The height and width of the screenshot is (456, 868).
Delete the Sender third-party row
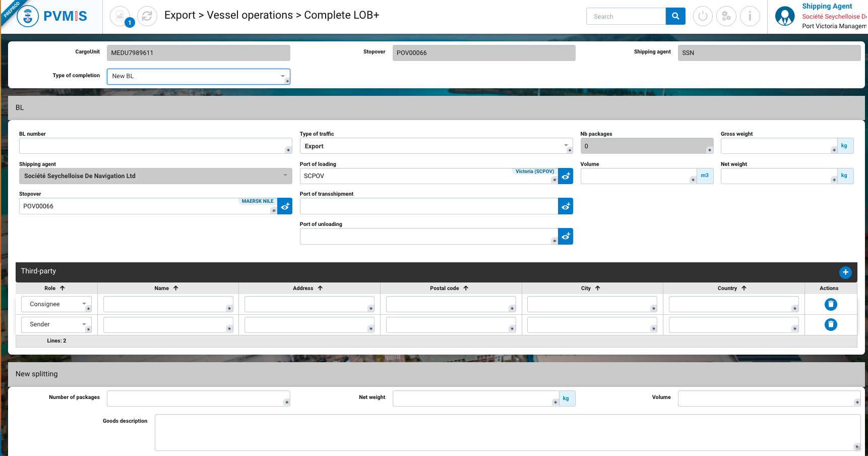[831, 324]
